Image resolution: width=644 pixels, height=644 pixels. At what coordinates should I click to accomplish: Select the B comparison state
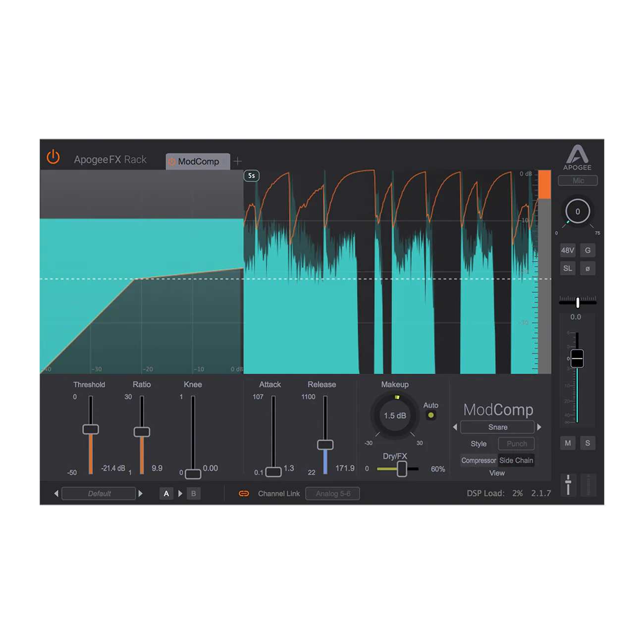pyautogui.click(x=194, y=493)
